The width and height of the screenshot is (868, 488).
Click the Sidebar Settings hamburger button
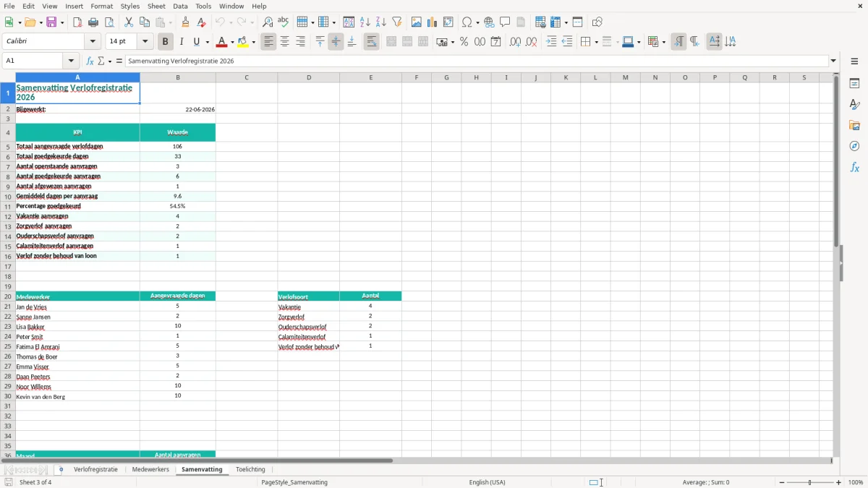[855, 61]
